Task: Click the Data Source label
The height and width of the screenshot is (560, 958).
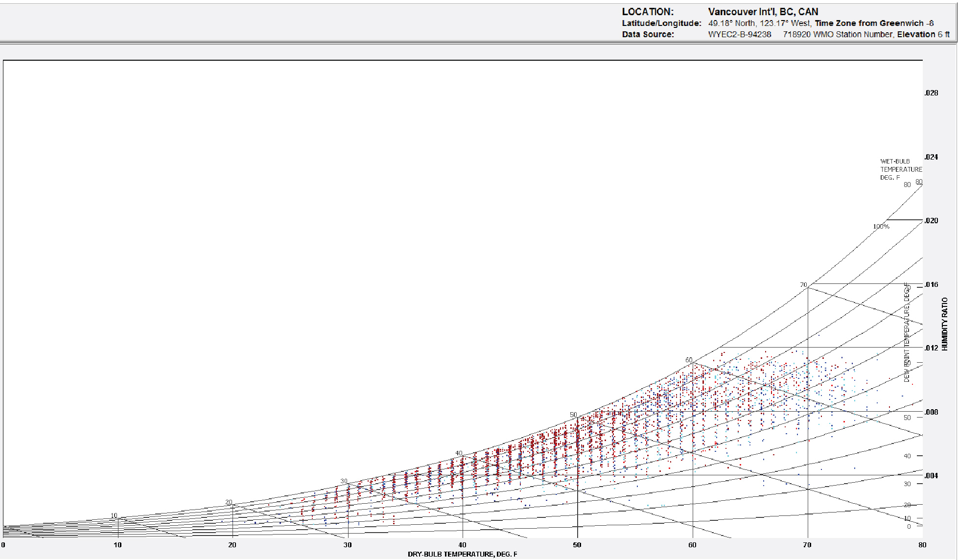Action: (x=648, y=34)
